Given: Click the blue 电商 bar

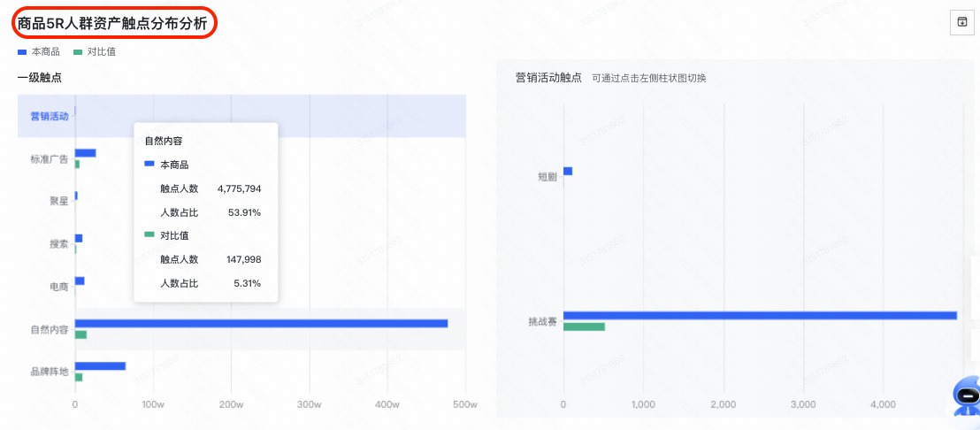Looking at the screenshot, I should click(x=80, y=280).
